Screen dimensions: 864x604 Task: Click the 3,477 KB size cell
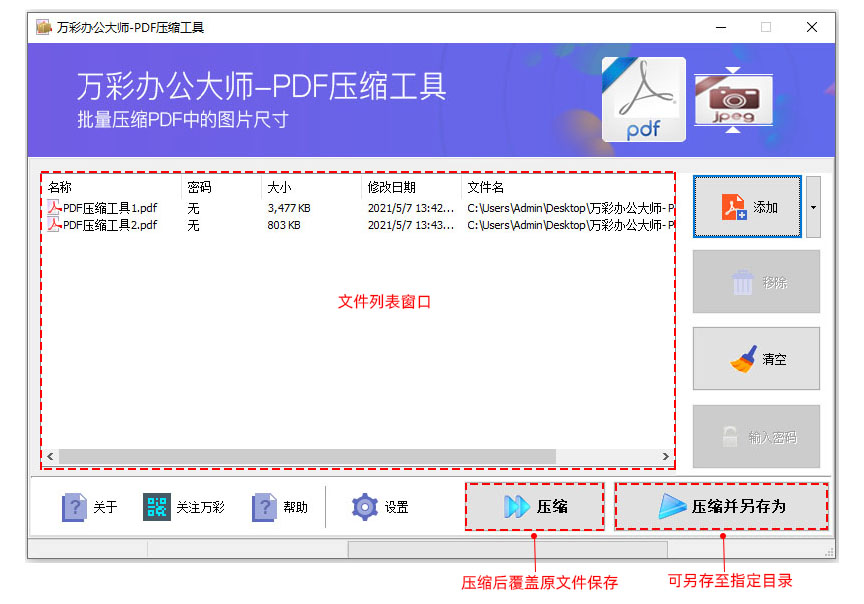289,208
